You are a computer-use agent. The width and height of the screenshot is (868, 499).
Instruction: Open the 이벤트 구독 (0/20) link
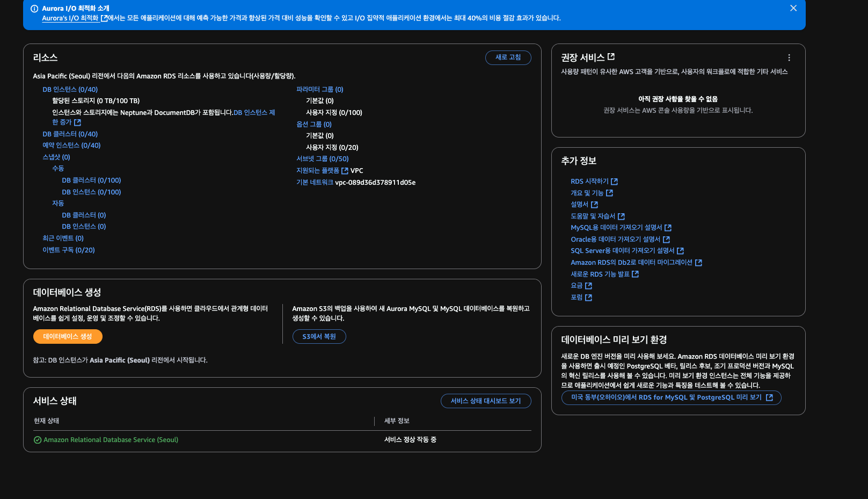click(x=69, y=250)
